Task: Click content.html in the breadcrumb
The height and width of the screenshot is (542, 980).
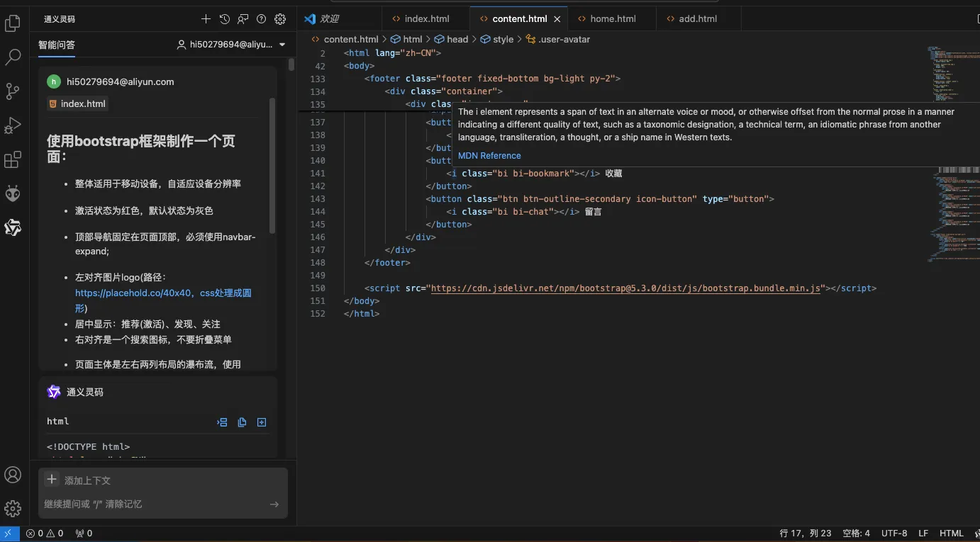Action: point(351,39)
